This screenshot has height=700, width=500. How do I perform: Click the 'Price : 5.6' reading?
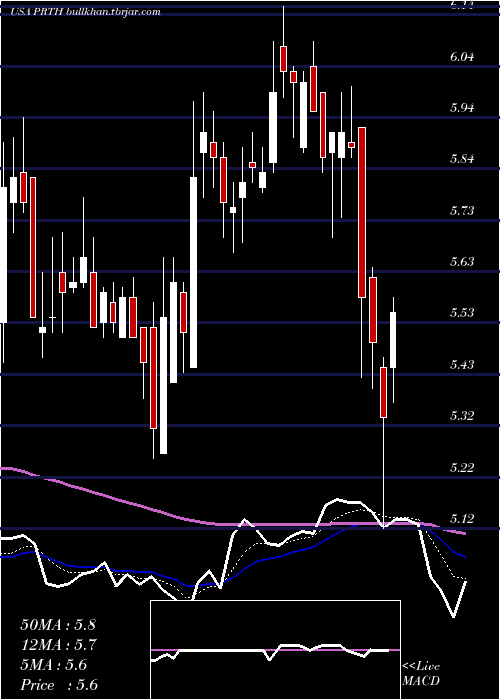click(x=59, y=685)
